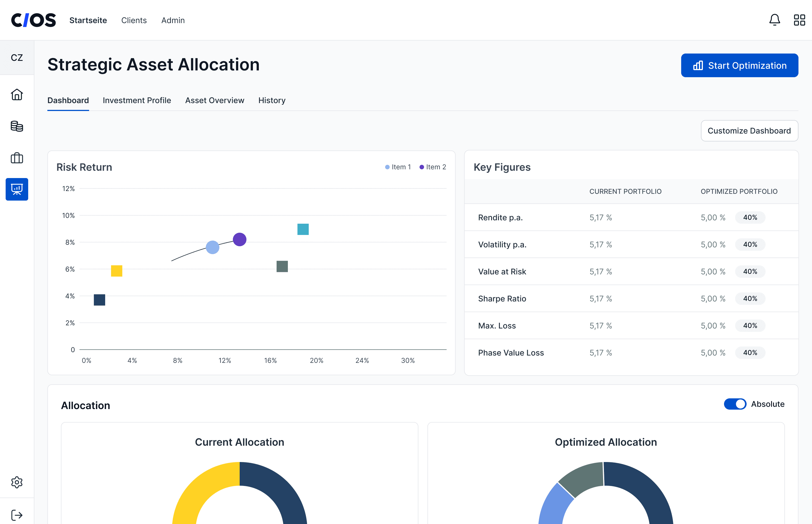Screen dimensions: 812x524
Task: Switch to the Asset Overview tab
Action: tap(215, 100)
